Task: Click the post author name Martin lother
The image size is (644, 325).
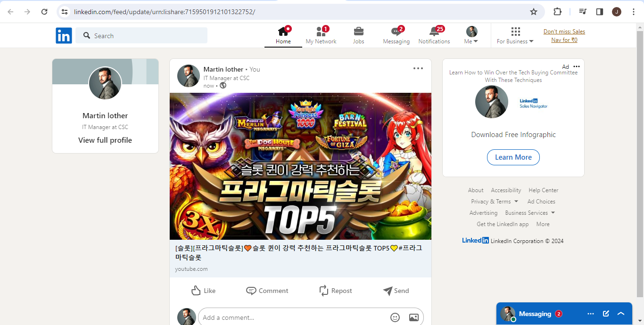Action: tap(223, 69)
